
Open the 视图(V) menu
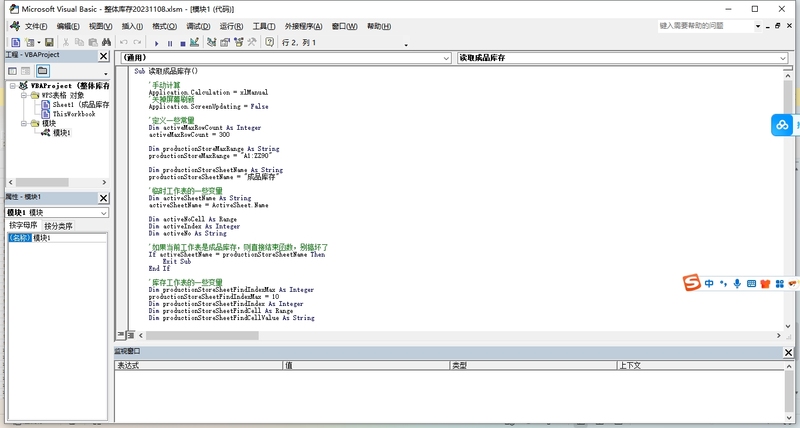(101, 26)
